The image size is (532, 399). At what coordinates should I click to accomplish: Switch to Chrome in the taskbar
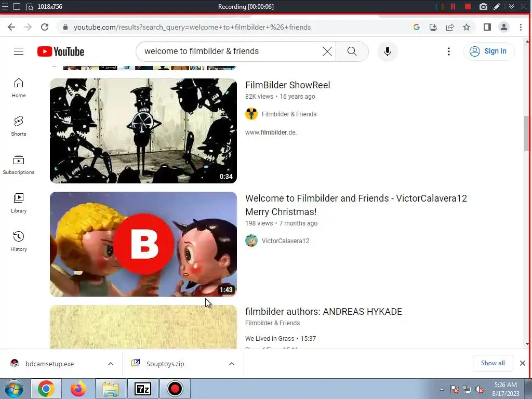pyautogui.click(x=46, y=389)
